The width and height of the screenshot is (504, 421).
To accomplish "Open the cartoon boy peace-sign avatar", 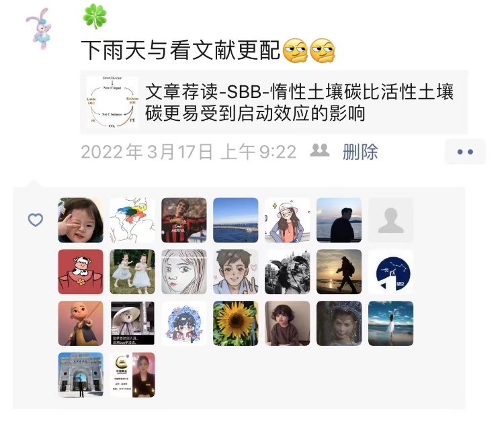I will (x=236, y=272).
